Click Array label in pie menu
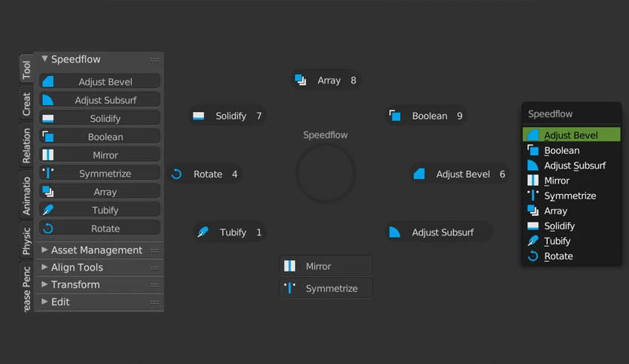The image size is (629, 364). pyautogui.click(x=329, y=80)
